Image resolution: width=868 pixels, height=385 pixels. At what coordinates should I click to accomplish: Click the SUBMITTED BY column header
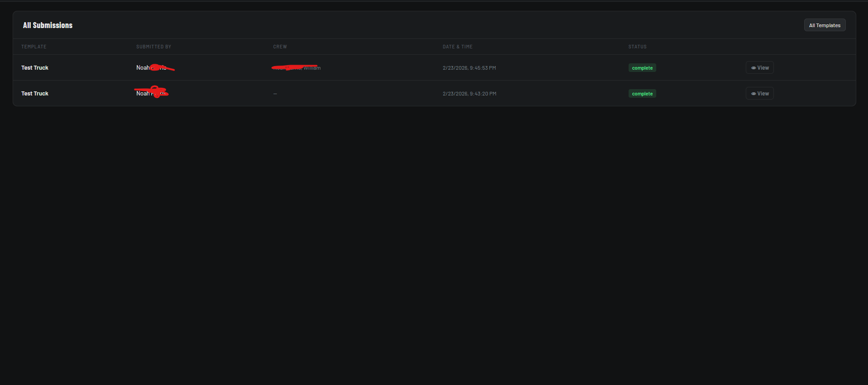click(x=154, y=47)
